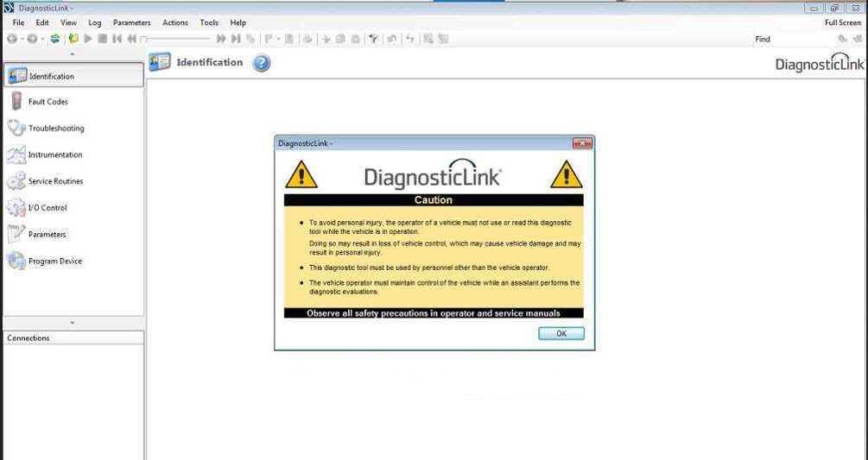Open the View menu
The height and width of the screenshot is (460, 868).
[x=68, y=22]
